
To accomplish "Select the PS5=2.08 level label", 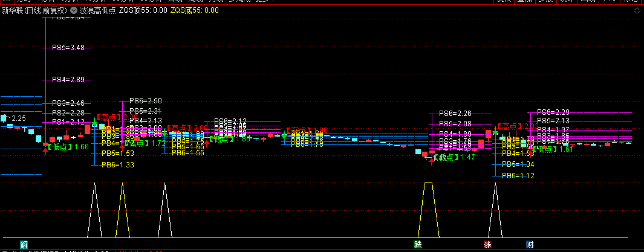I will (455, 123).
